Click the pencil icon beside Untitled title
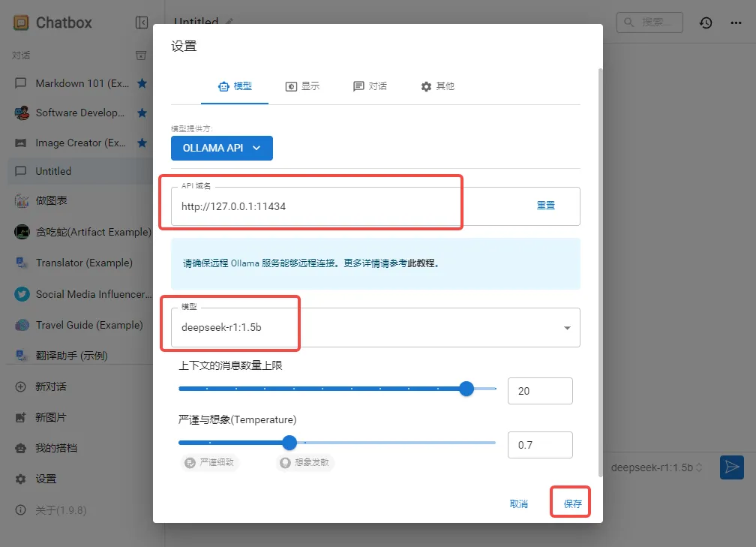Screen dimensions: 756x547 tap(229, 22)
